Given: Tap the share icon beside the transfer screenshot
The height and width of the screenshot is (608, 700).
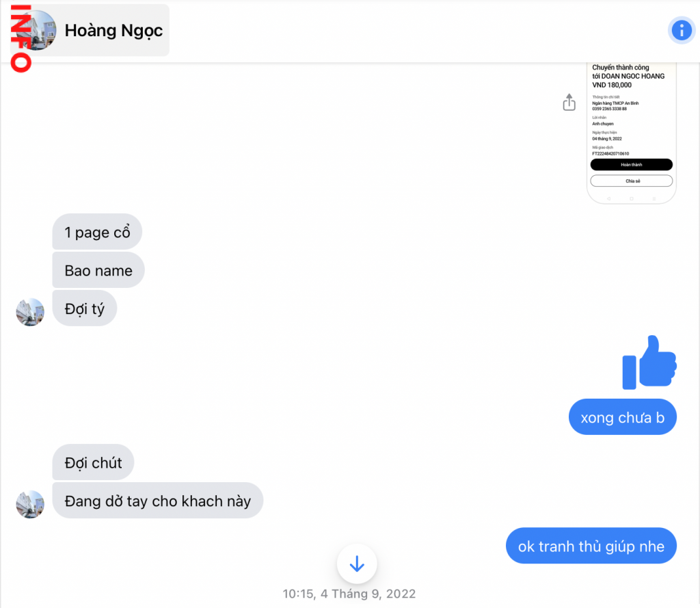Looking at the screenshot, I should [569, 102].
